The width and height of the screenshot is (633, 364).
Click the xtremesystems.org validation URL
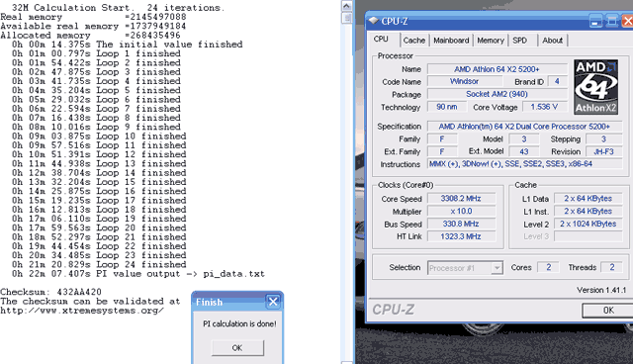coord(82,311)
